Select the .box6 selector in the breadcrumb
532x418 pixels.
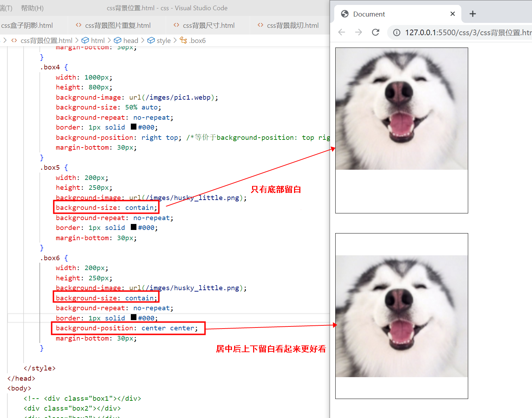[x=197, y=40]
